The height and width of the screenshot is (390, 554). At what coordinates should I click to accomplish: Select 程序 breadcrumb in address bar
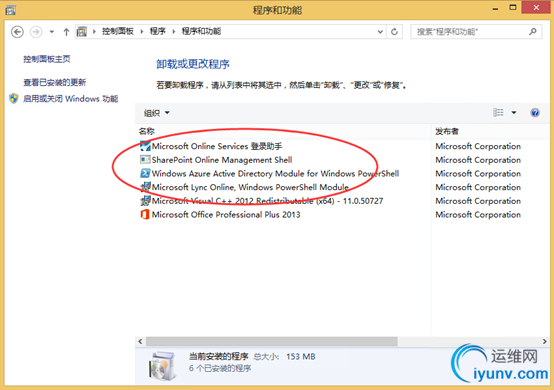[x=158, y=31]
